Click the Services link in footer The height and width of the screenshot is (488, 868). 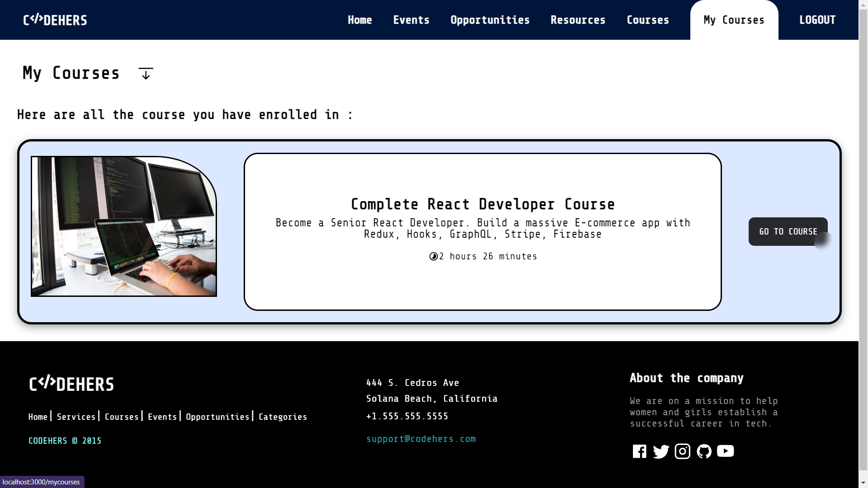pos(76,417)
